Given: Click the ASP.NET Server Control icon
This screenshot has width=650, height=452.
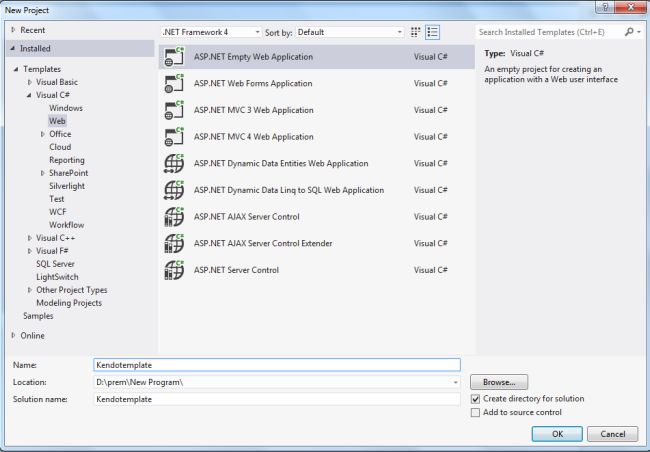Looking at the screenshot, I should tap(174, 270).
